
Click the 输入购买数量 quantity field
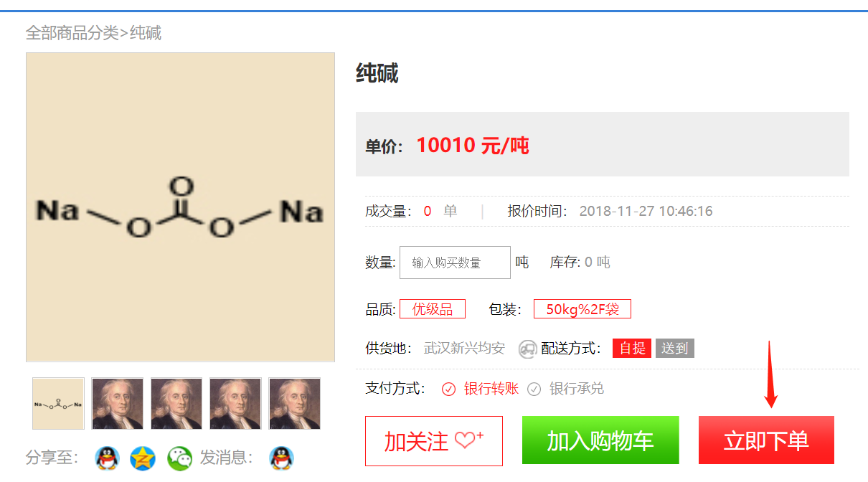(455, 263)
